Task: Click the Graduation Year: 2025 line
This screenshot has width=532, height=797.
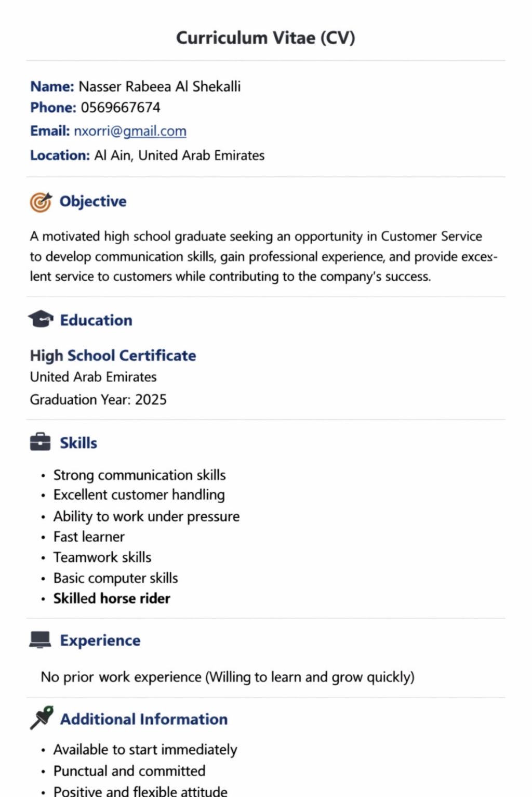Action: 98,400
